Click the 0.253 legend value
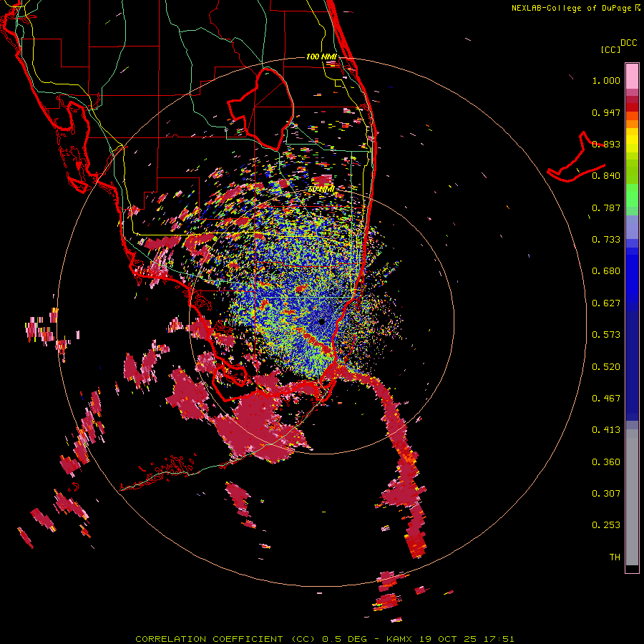Viewport: 644px width, 644px height. click(x=606, y=525)
